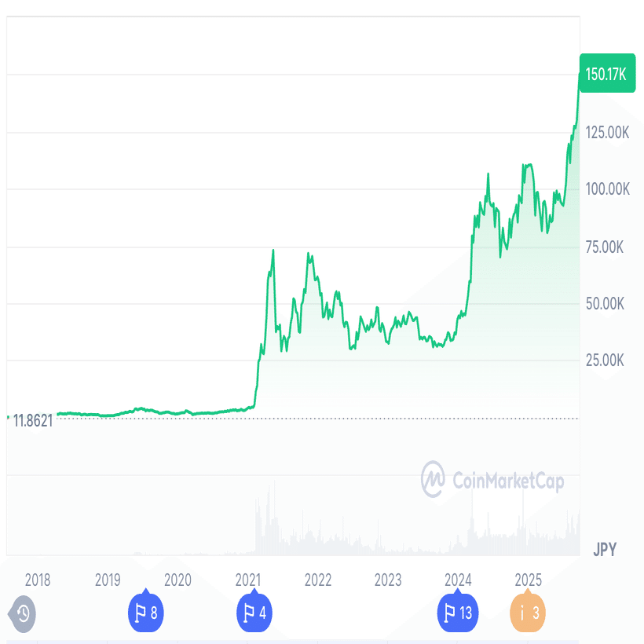Click the 75.00K price axis label
This screenshot has width=644, height=644.
605,247
